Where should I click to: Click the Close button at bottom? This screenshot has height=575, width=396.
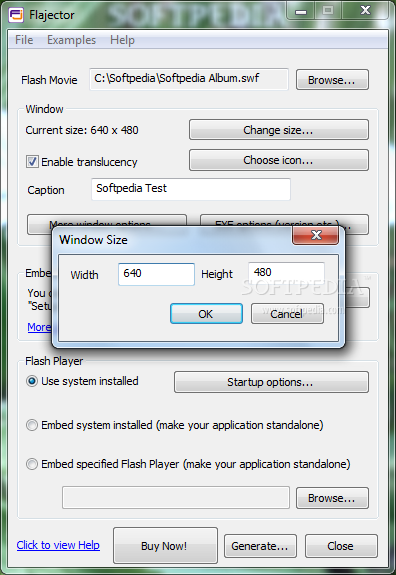[341, 546]
